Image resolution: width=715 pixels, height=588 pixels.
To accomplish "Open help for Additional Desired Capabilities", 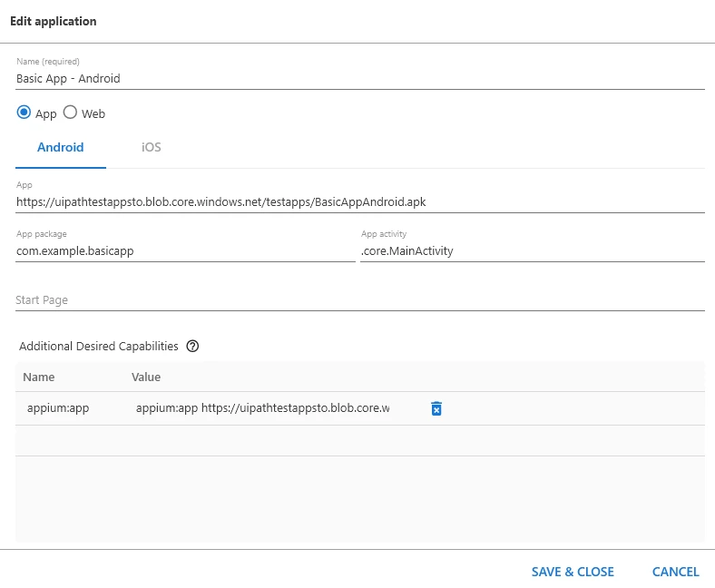I will point(192,347).
